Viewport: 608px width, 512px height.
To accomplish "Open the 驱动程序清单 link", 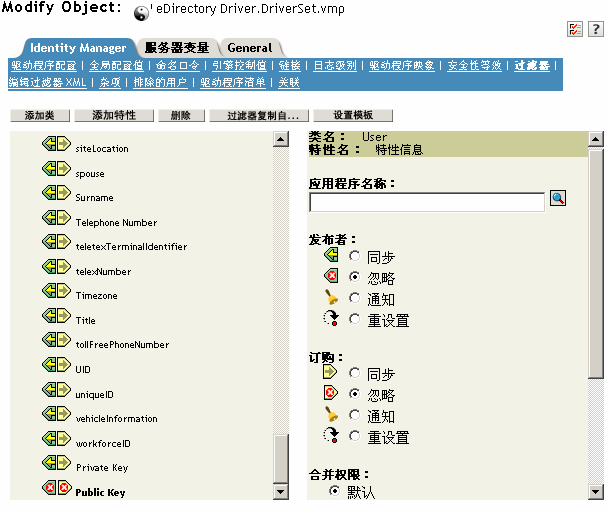I will tap(233, 82).
